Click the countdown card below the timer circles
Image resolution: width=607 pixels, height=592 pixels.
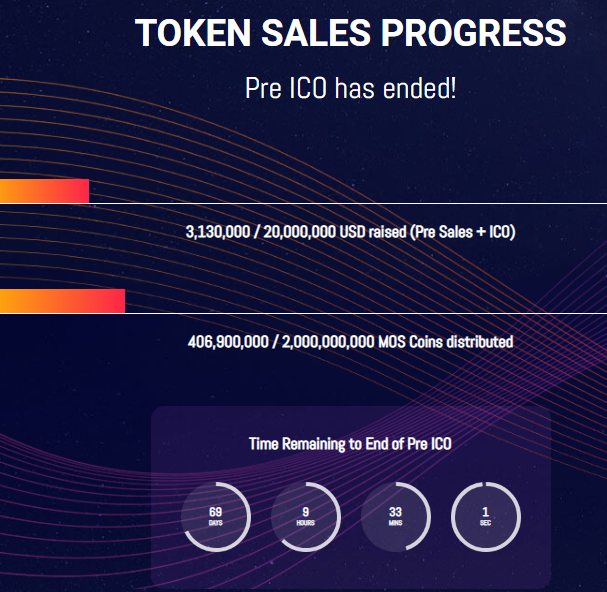point(350,568)
